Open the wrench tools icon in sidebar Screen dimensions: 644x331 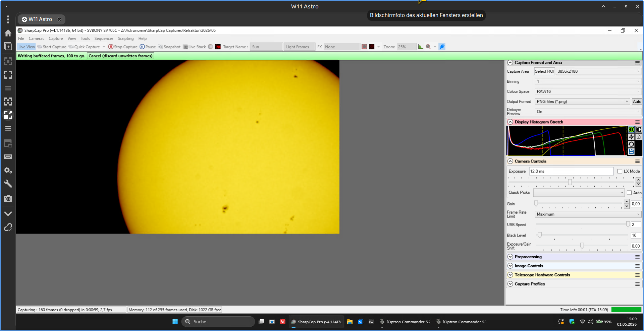(x=8, y=184)
